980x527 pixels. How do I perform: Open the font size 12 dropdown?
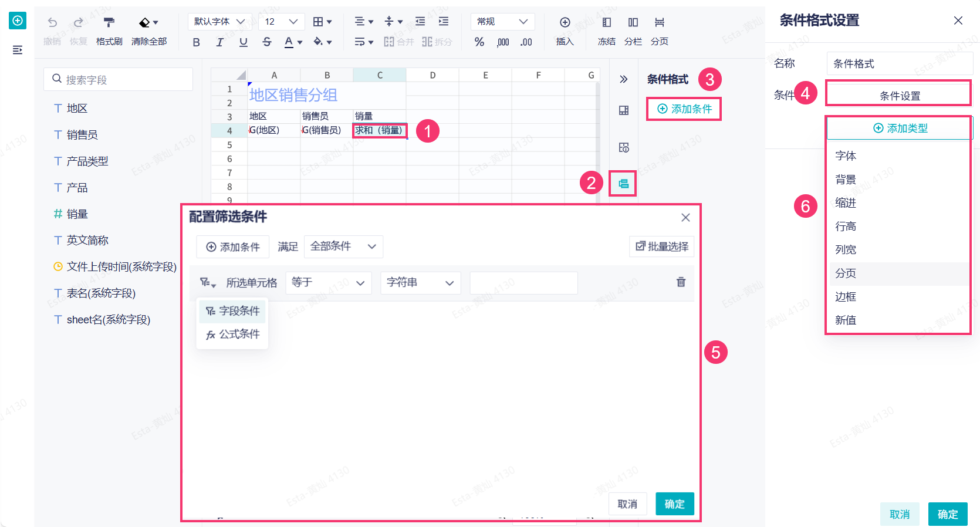pyautogui.click(x=282, y=22)
